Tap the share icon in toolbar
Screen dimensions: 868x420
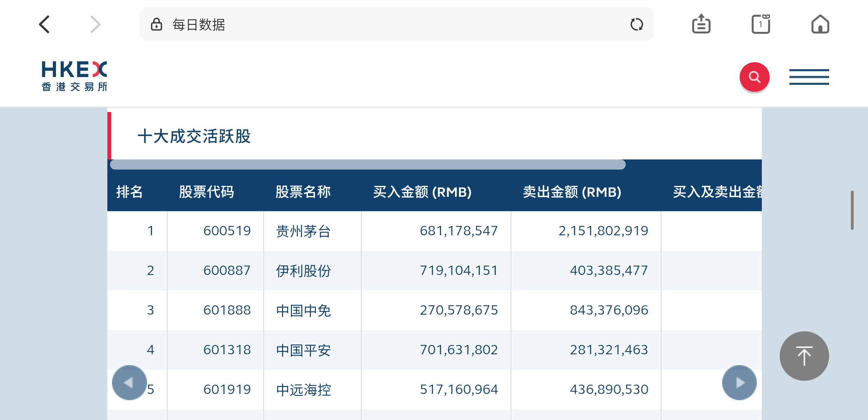(x=701, y=24)
